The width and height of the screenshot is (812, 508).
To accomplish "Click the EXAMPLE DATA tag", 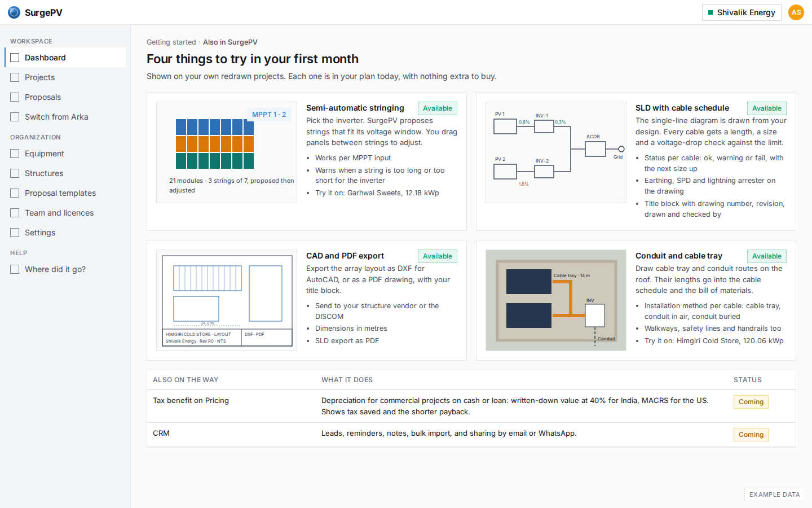I will pyautogui.click(x=775, y=494).
